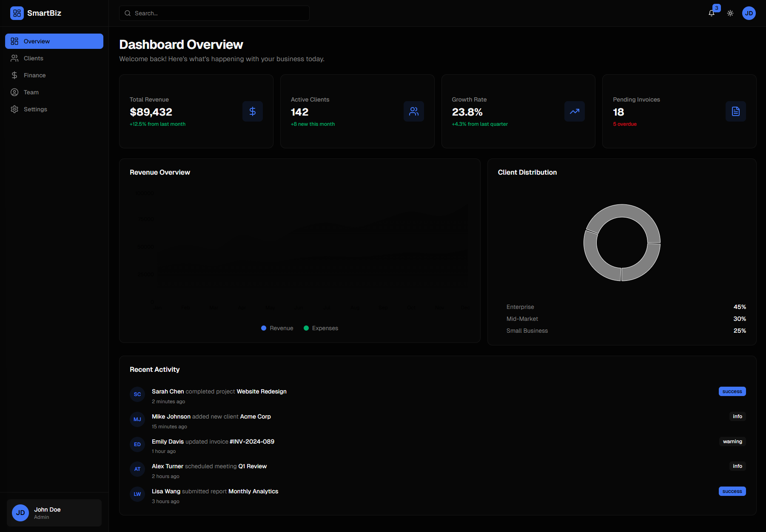Open the notifications bell dropdown

click(x=711, y=13)
